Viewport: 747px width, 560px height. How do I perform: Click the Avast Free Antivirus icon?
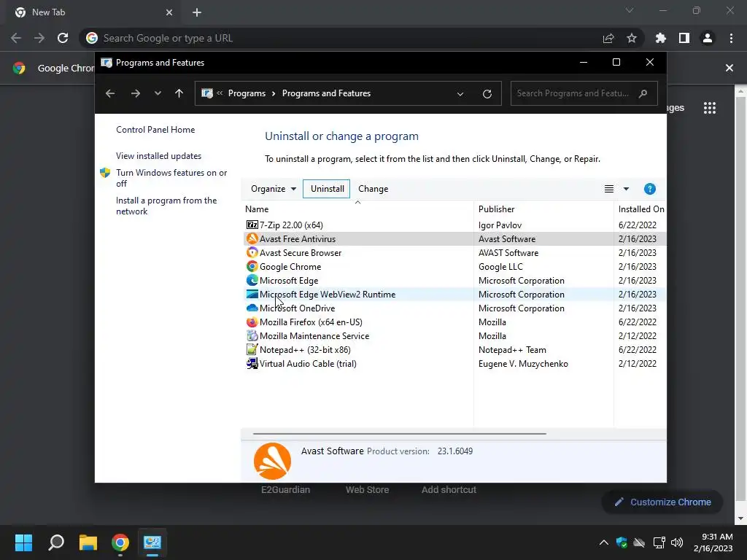tap(252, 238)
